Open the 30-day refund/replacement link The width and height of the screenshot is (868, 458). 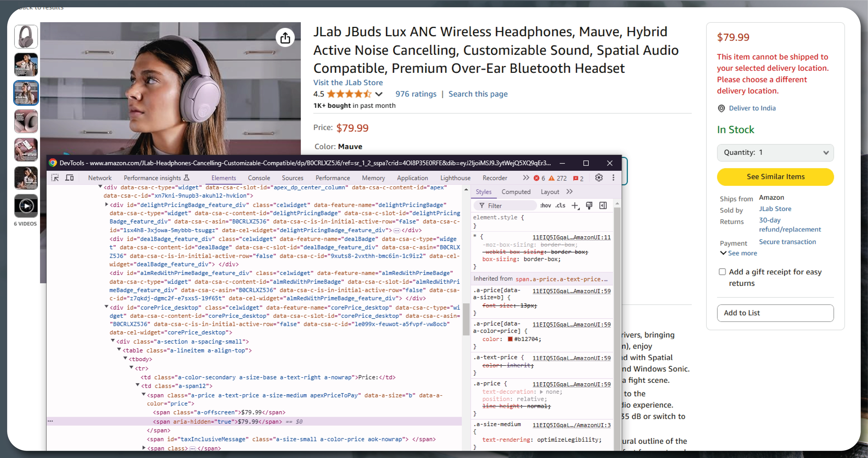[x=790, y=225]
